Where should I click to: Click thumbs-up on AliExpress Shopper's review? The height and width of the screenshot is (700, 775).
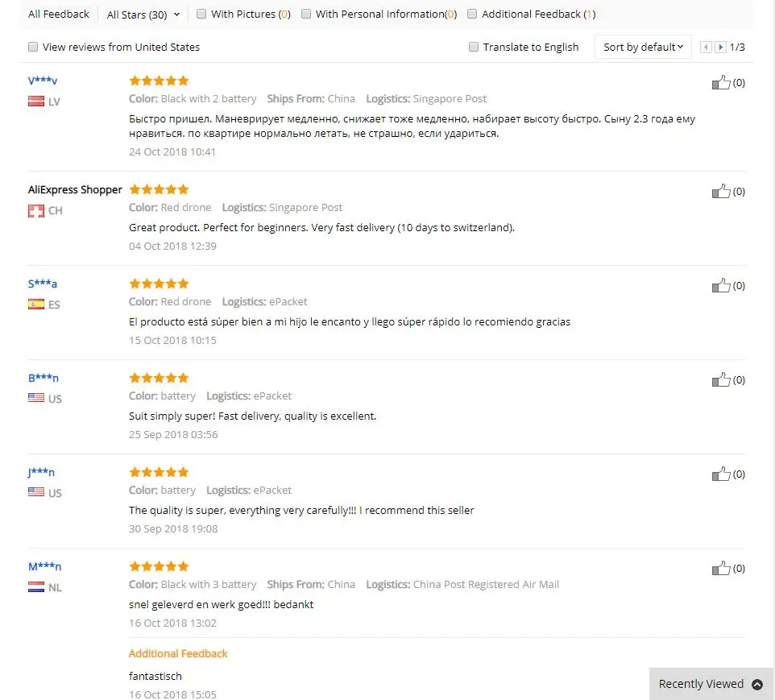coord(721,192)
